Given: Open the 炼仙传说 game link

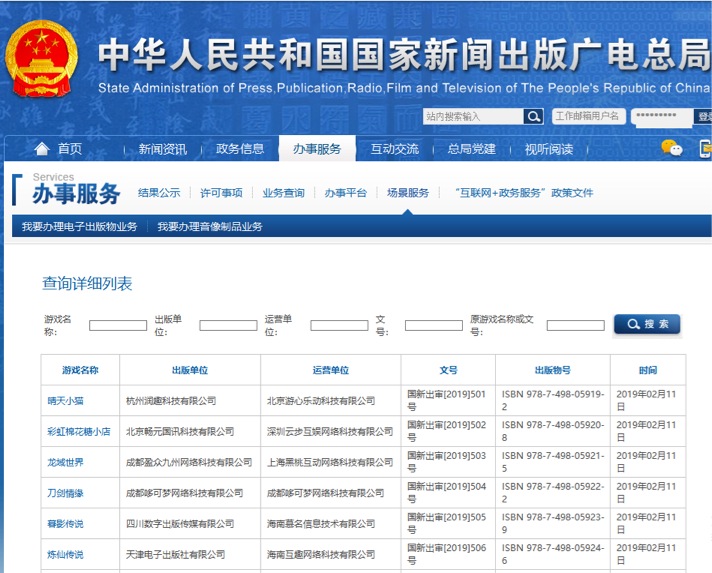Looking at the screenshot, I should pyautogui.click(x=65, y=554).
